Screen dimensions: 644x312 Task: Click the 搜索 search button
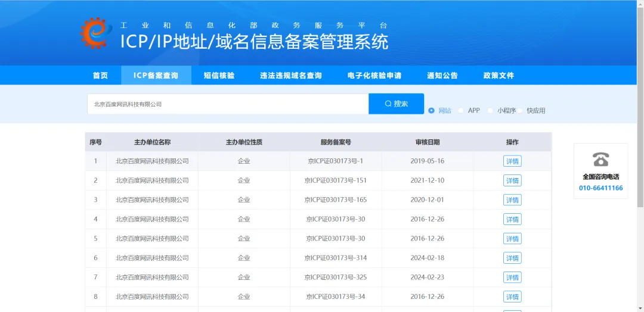tap(396, 104)
